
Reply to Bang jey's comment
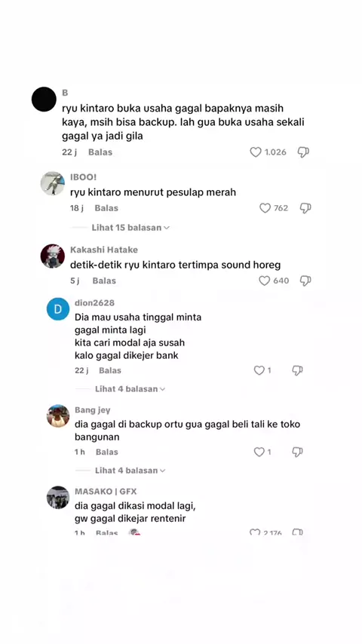tap(107, 452)
